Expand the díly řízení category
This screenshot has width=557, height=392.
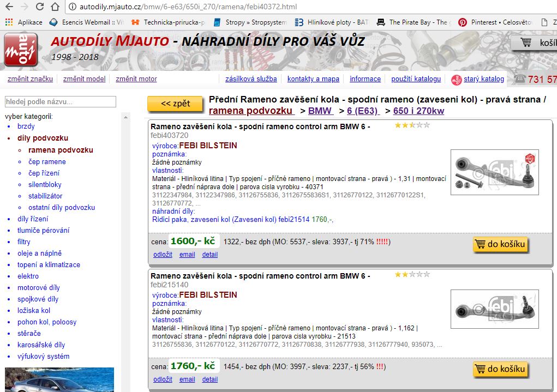click(x=33, y=219)
